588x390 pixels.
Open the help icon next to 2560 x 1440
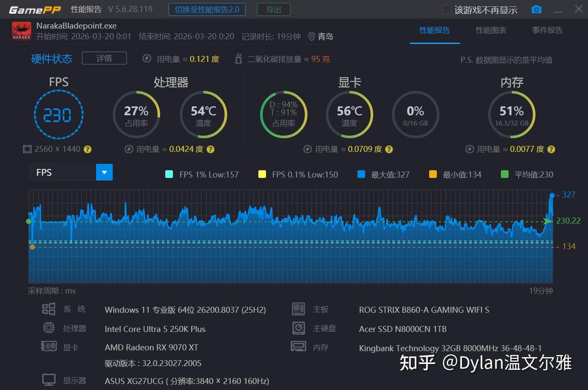pyautogui.click(x=88, y=149)
